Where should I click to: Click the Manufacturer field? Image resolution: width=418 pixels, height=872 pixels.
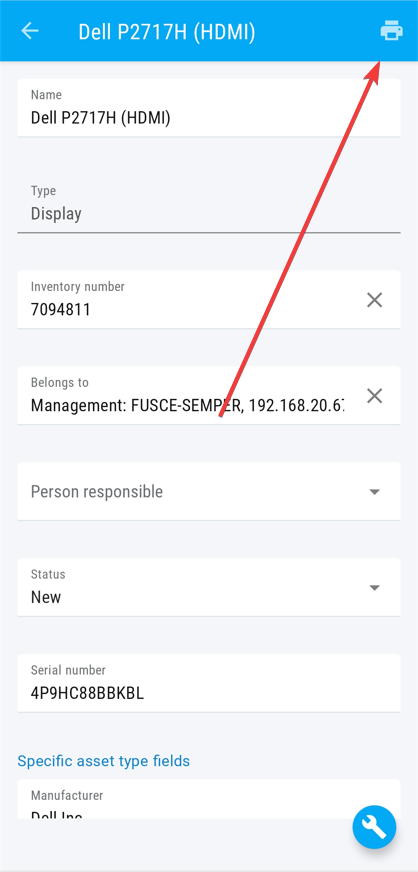click(x=209, y=799)
